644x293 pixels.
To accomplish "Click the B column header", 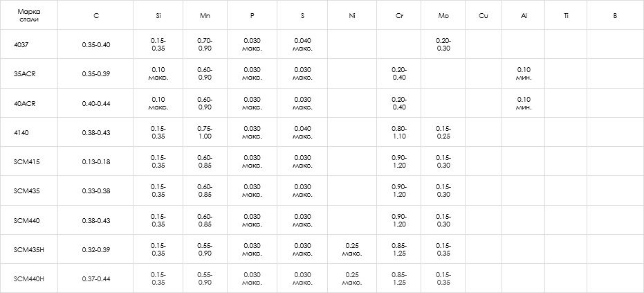I will [614, 15].
